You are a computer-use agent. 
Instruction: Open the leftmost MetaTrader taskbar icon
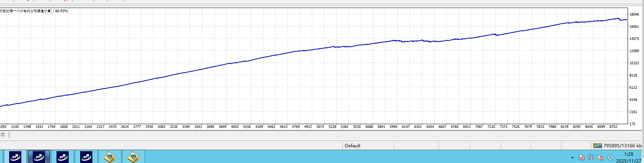coord(15,157)
